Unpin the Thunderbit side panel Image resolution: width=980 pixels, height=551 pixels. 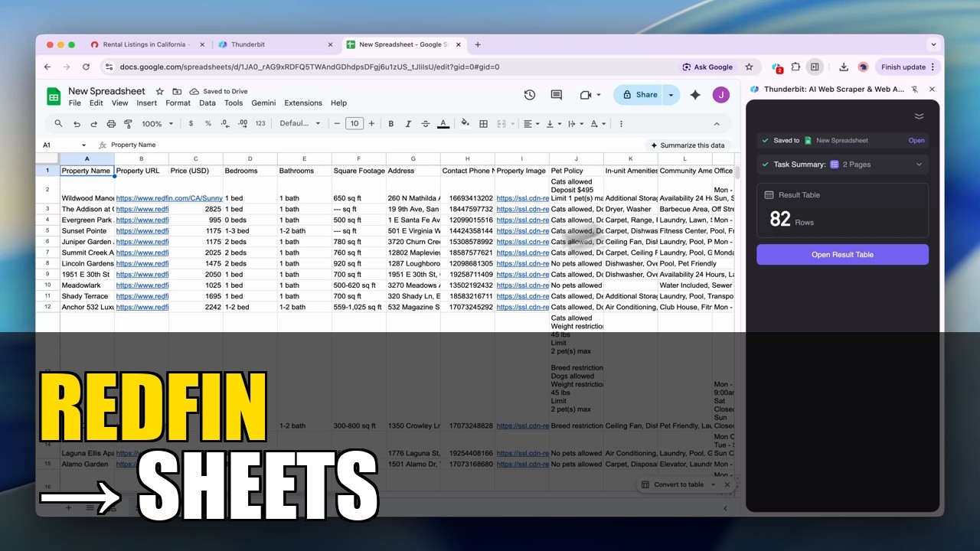pyautogui.click(x=914, y=89)
